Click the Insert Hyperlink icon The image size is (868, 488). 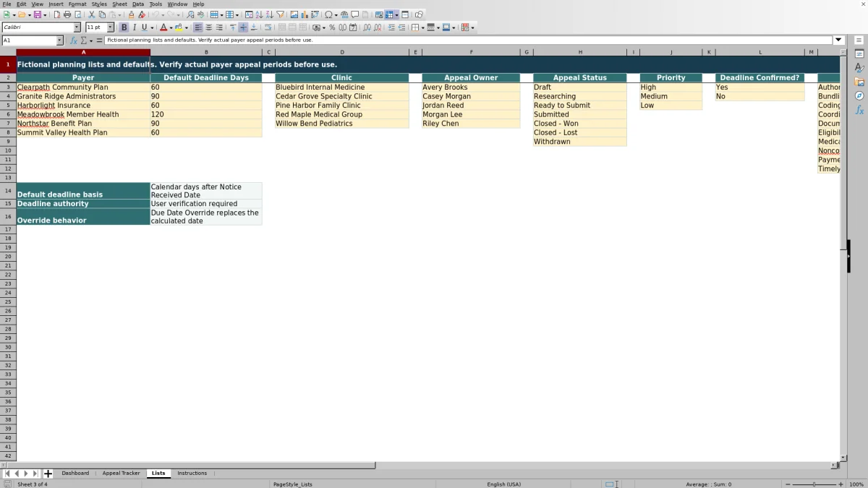click(x=344, y=14)
